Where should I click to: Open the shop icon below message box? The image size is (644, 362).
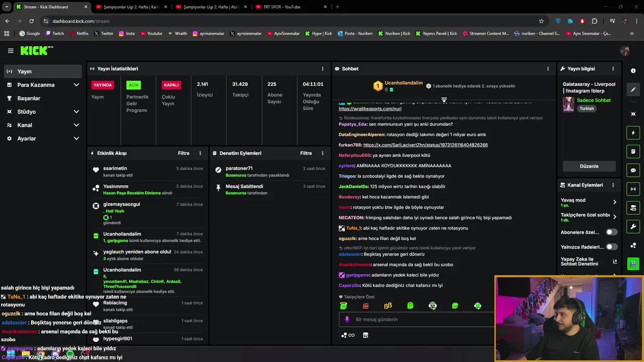tap(366, 335)
